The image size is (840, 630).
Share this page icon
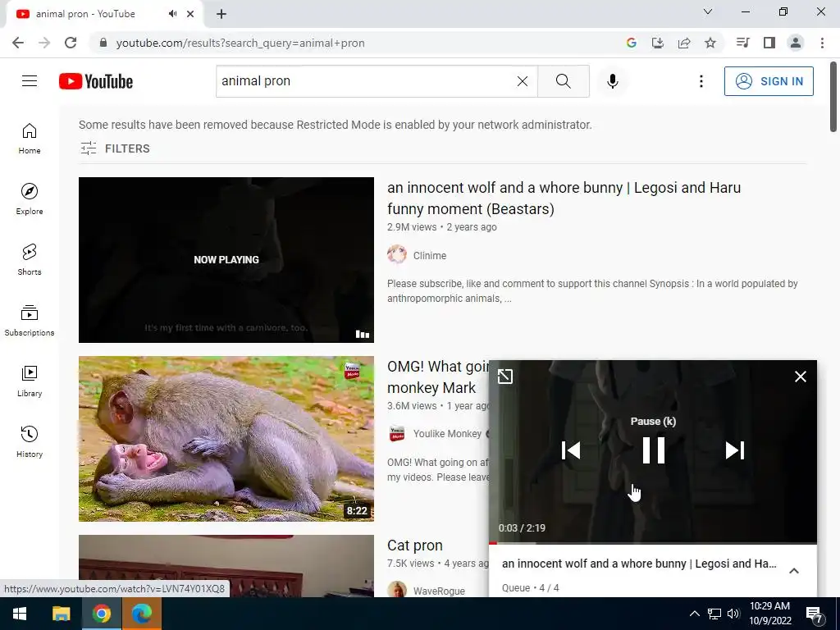684,43
